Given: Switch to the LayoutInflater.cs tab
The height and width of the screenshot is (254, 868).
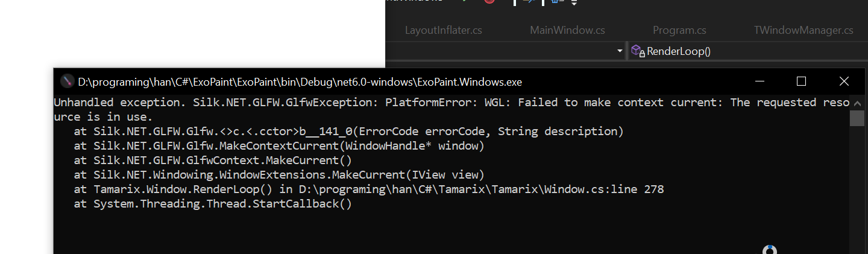Looking at the screenshot, I should pyautogui.click(x=443, y=30).
